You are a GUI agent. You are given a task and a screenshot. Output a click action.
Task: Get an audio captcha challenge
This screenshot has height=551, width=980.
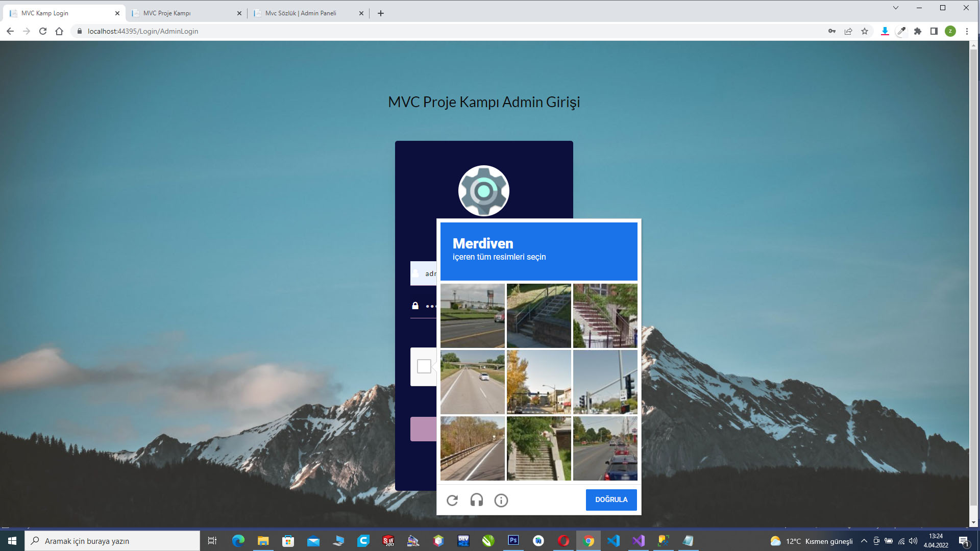coord(477,500)
